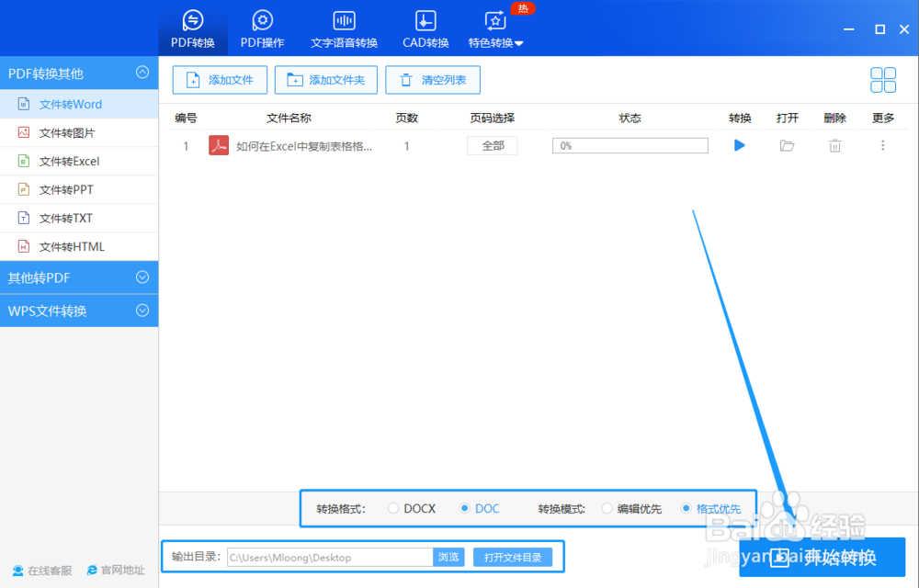Open the output folder icon for row 1
This screenshot has width=919, height=588.
[x=787, y=144]
